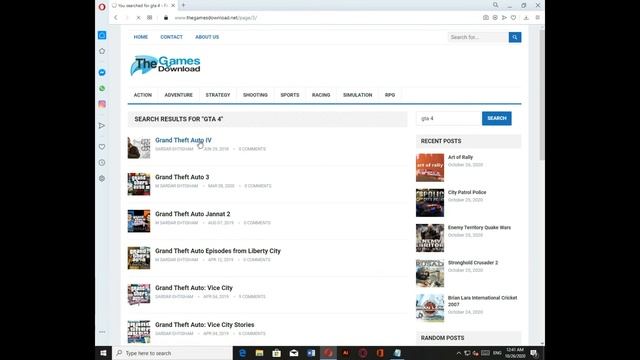Click the blue SEARCH button

[497, 118]
